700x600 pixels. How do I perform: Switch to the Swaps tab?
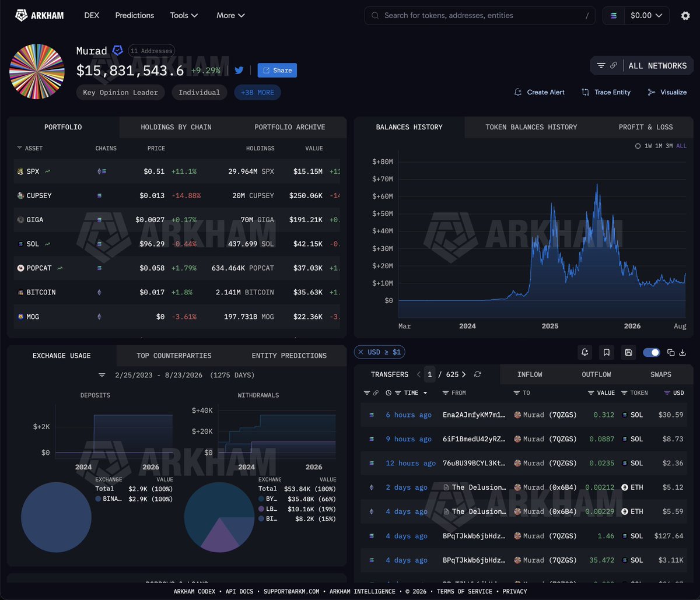point(660,374)
